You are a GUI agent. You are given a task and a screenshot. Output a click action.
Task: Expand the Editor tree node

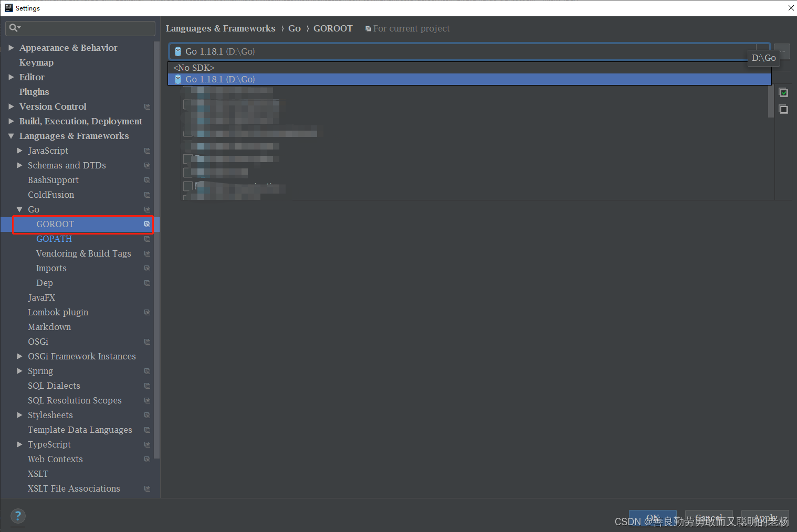point(12,77)
